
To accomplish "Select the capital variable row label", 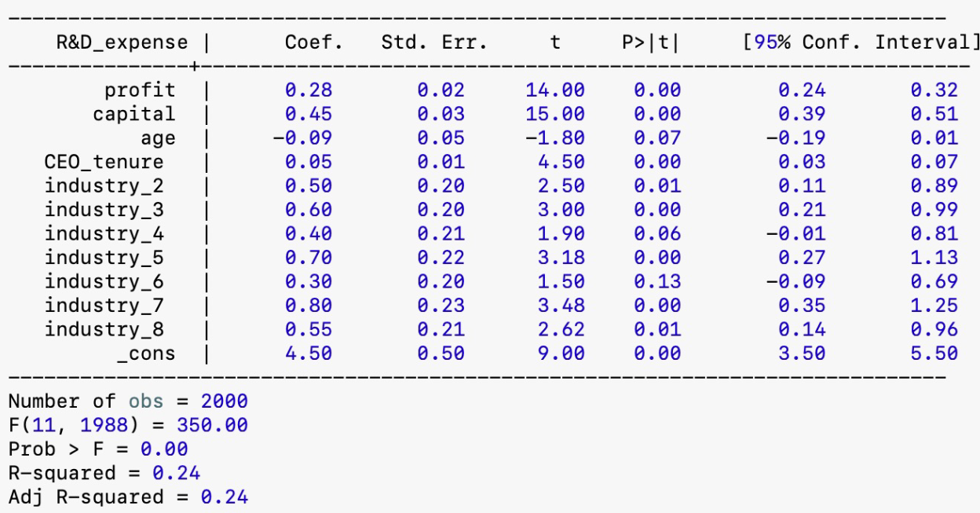I will (x=133, y=114).
